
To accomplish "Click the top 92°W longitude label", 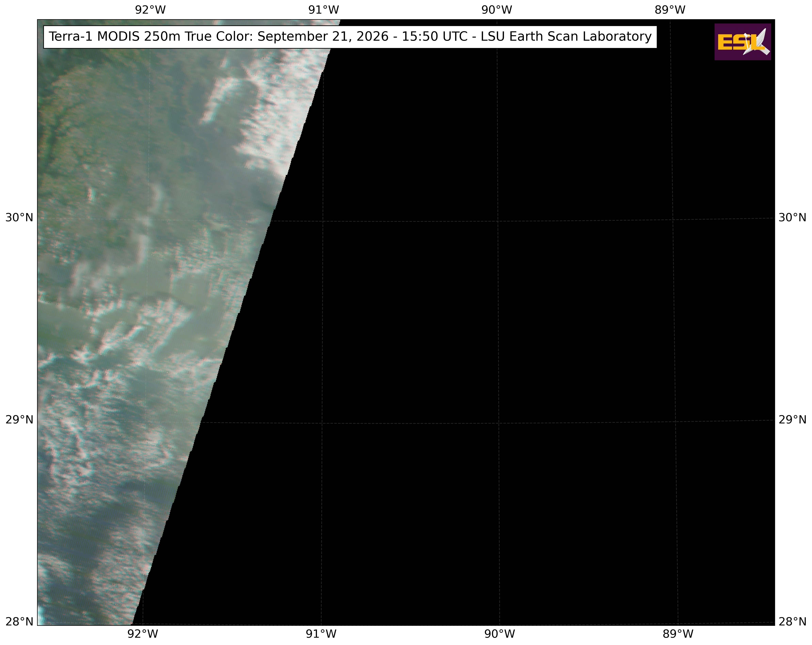I will point(150,10).
